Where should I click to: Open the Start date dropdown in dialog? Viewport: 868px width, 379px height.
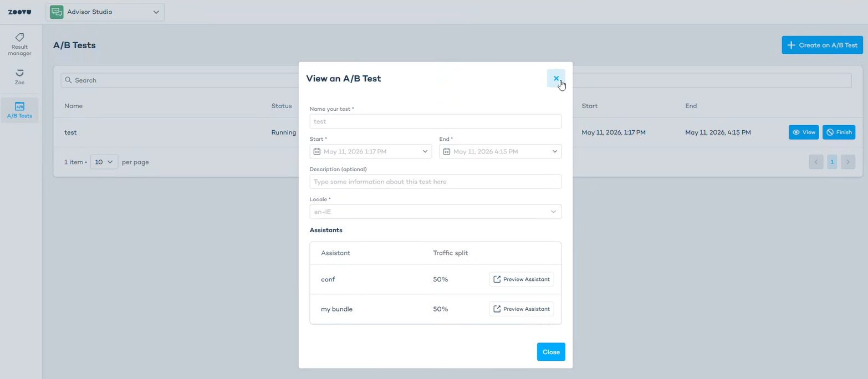point(371,151)
